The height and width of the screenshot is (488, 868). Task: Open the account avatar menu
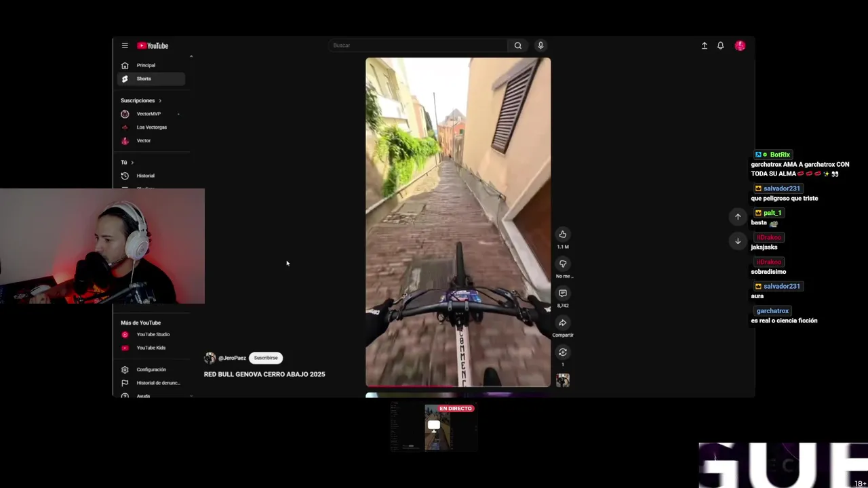(x=740, y=45)
